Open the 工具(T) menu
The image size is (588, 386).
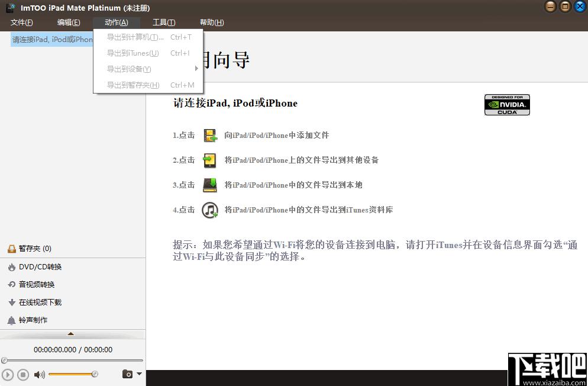pos(164,22)
